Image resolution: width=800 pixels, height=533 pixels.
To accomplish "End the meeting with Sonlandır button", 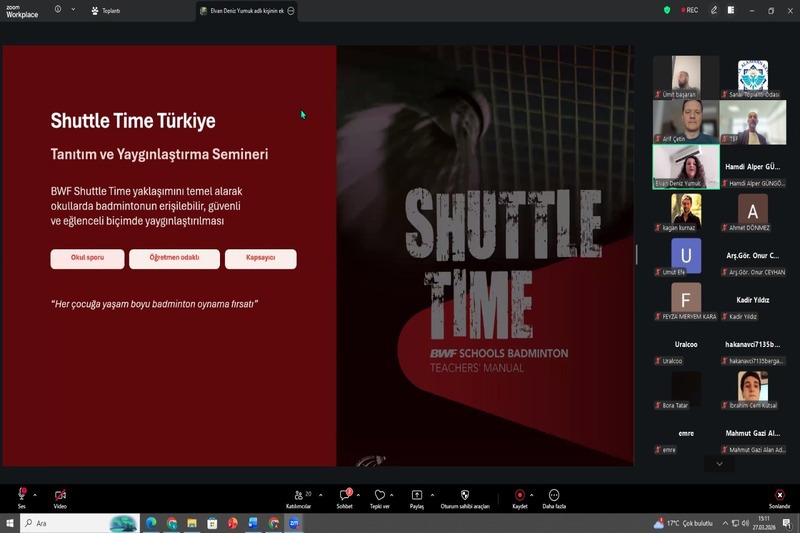I will point(779,496).
